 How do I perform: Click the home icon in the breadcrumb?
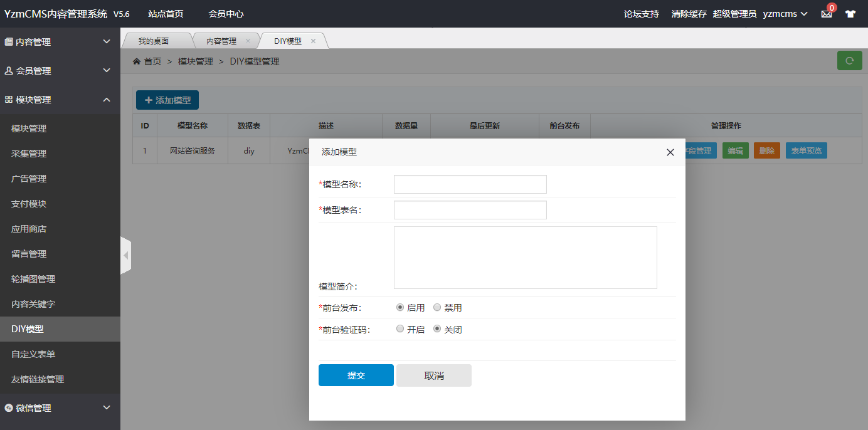[x=137, y=61]
